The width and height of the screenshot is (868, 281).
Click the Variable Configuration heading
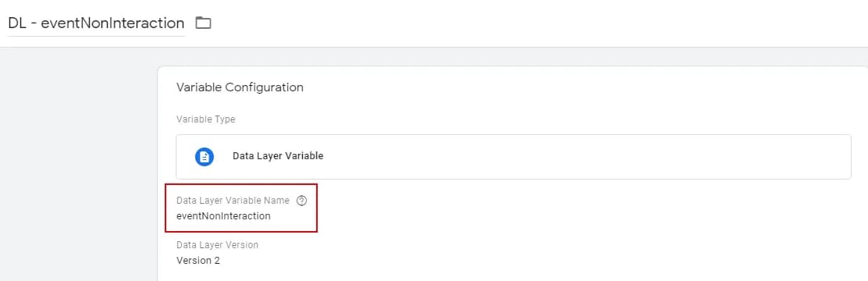pos(240,87)
